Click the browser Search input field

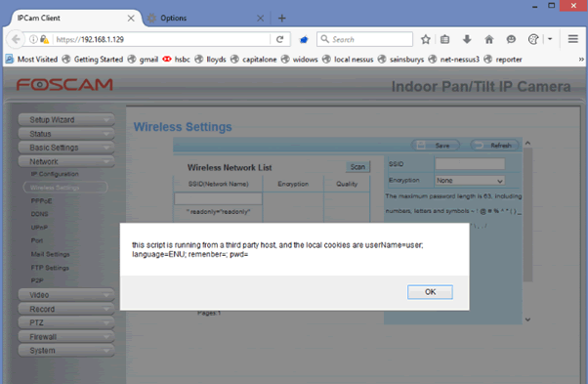[365, 39]
